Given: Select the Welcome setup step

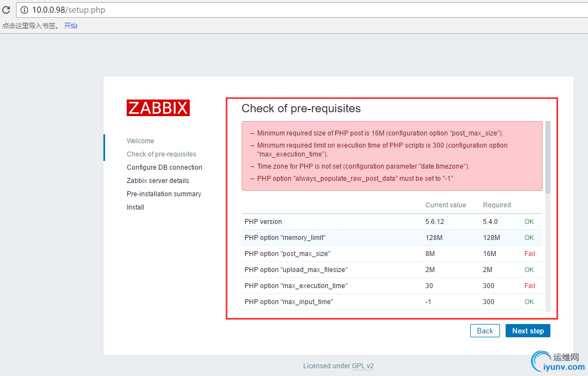Looking at the screenshot, I should click(141, 141).
